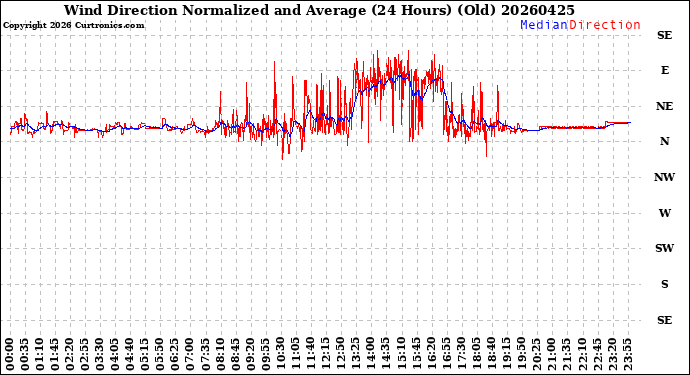Click the '03:30' time label
Screen dimensions: 690x375
pyautogui.click(x=100, y=354)
